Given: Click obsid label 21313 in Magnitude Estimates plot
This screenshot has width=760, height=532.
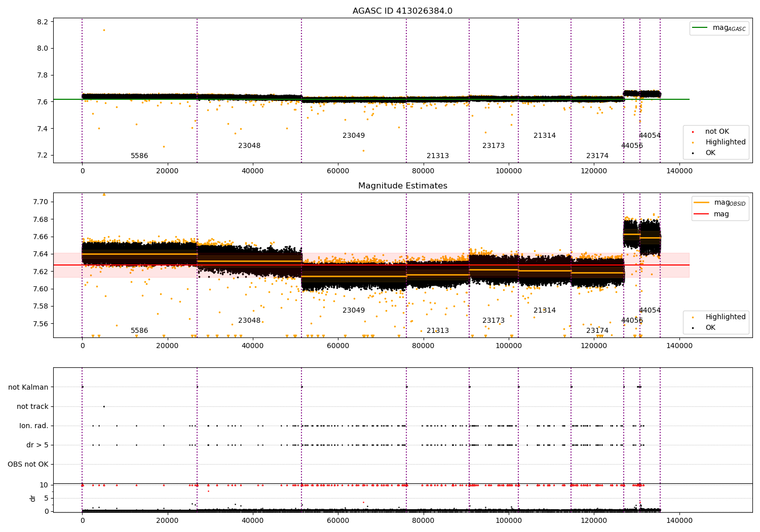Looking at the screenshot, I should [x=438, y=331].
